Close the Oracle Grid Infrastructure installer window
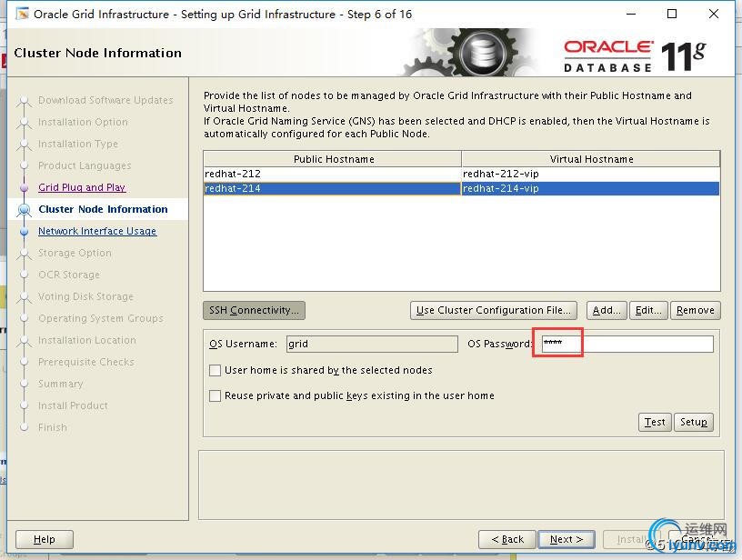The width and height of the screenshot is (742, 560). pyautogui.click(x=714, y=14)
